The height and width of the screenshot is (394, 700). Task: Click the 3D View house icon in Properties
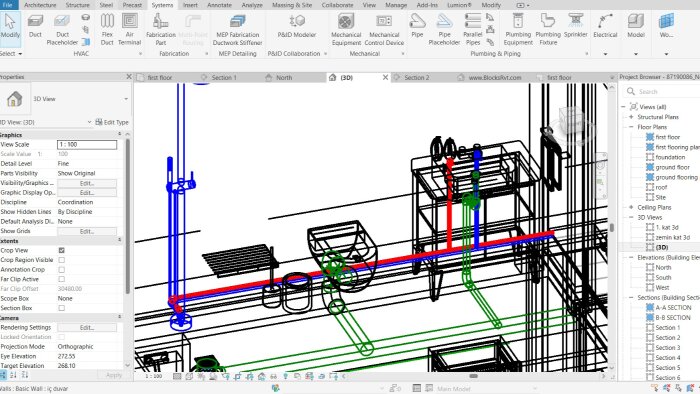tap(14, 99)
